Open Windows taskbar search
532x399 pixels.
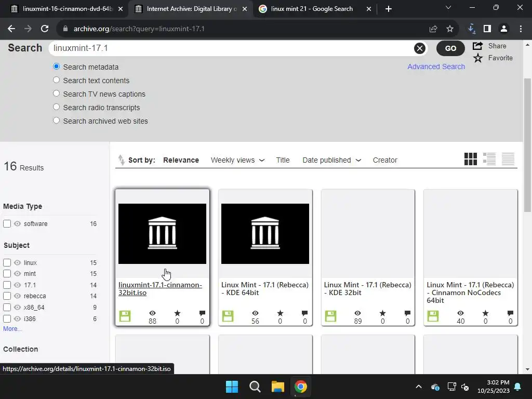coord(255,387)
